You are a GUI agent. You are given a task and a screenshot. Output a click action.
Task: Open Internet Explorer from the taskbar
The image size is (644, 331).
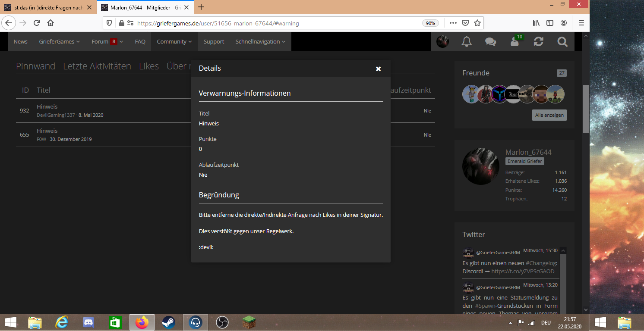point(62,322)
